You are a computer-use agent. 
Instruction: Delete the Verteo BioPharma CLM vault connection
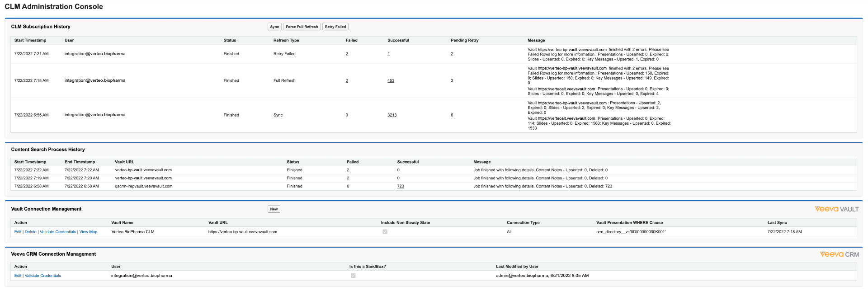[31, 232]
